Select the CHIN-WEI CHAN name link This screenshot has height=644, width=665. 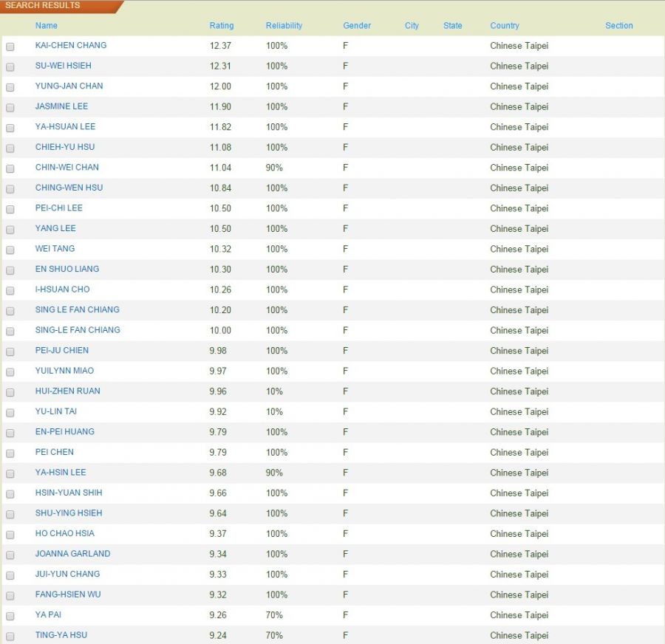coord(67,168)
